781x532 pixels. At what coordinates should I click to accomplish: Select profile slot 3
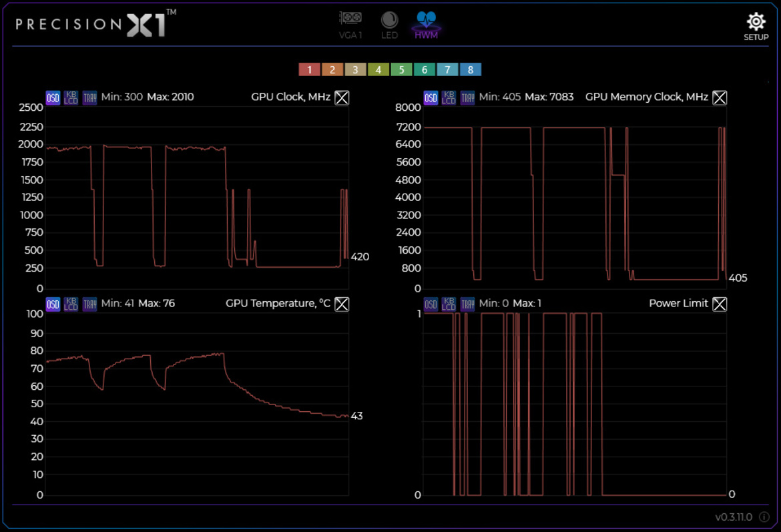(355, 69)
